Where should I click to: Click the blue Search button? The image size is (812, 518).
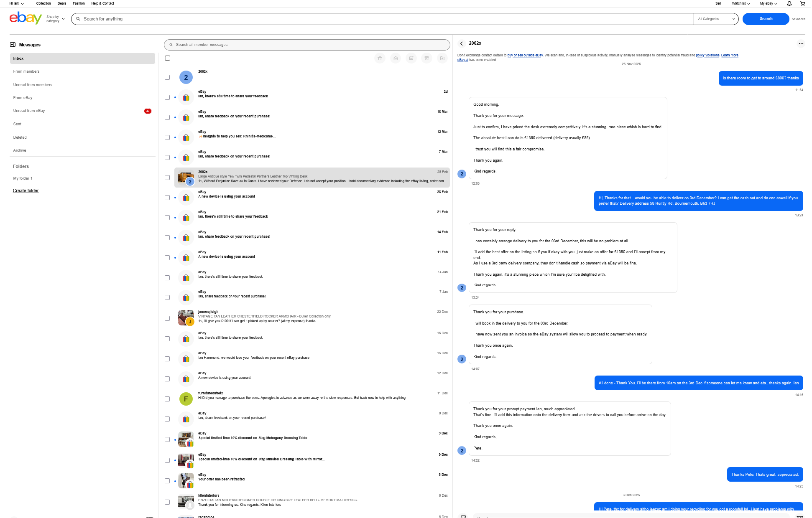[x=766, y=19]
